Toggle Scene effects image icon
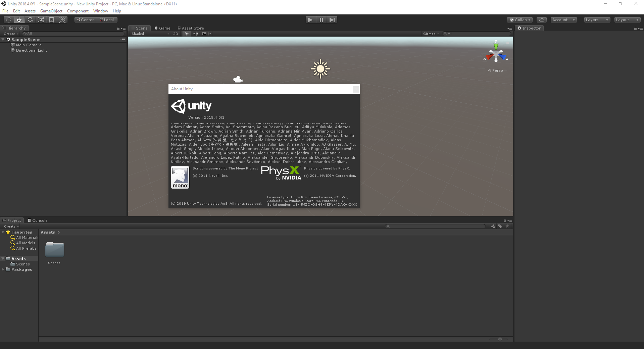644x349 pixels. [204, 34]
